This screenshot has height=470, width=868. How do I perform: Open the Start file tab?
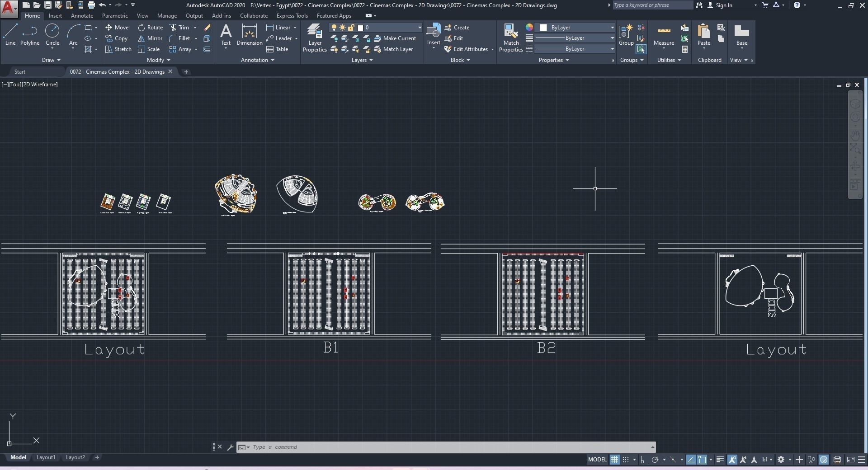[20, 72]
